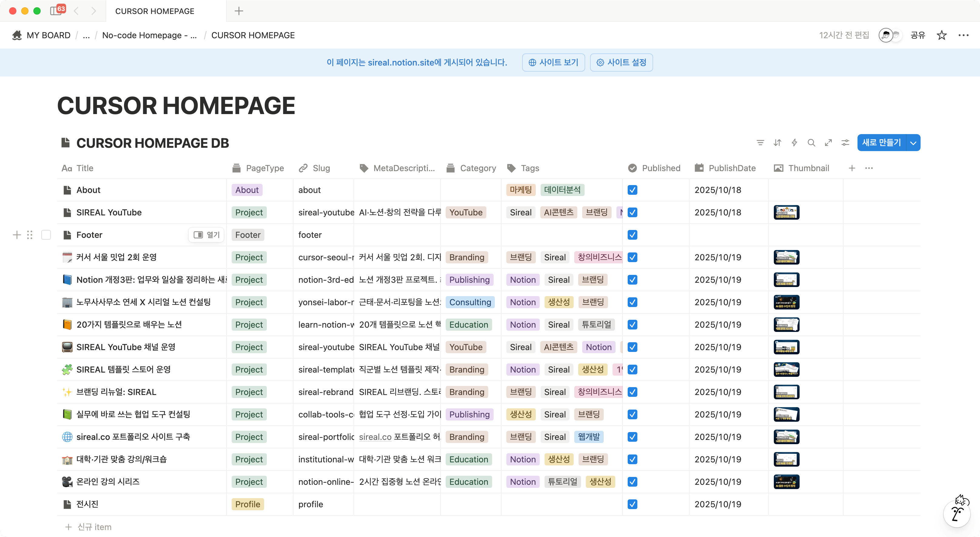Go to MY BOARD breadcrumb

pyautogui.click(x=48, y=35)
